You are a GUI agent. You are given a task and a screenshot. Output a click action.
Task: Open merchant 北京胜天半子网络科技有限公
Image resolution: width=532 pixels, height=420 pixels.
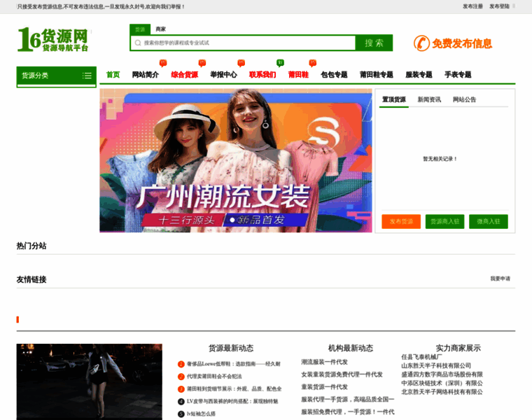pyautogui.click(x=442, y=392)
